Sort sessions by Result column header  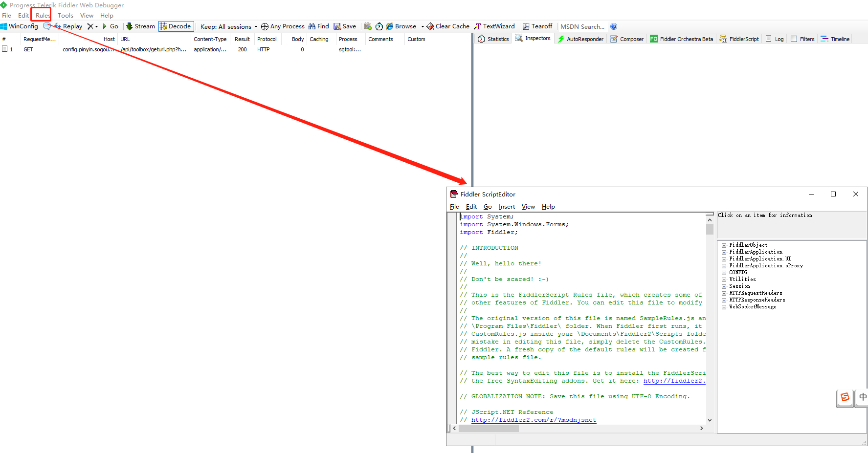(x=242, y=39)
